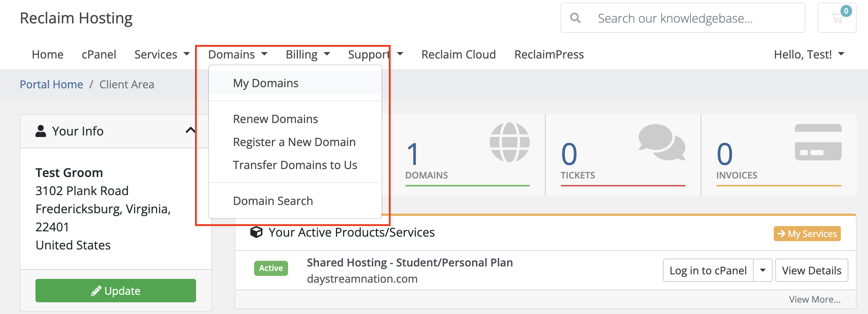This screenshot has height=314, width=868.
Task: Open the Billing dropdown menu
Action: click(x=308, y=54)
